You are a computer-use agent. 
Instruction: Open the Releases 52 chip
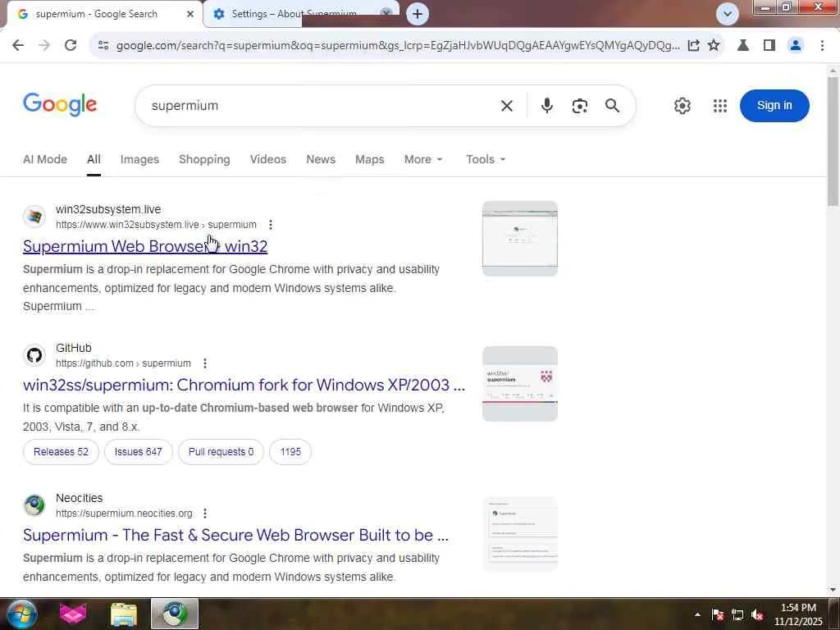pos(61,452)
